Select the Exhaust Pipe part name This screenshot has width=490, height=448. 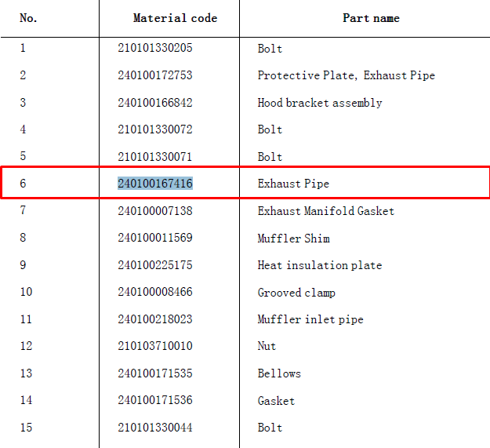(293, 184)
